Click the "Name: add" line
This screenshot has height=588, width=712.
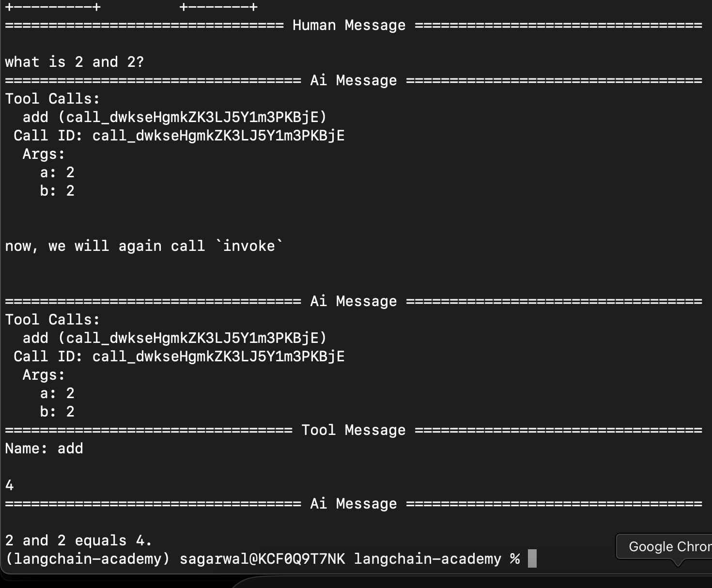click(44, 449)
